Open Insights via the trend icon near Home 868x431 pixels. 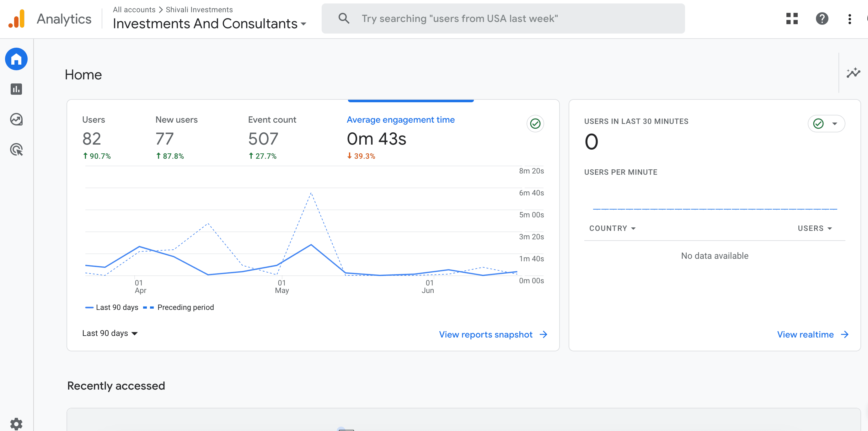(x=853, y=73)
